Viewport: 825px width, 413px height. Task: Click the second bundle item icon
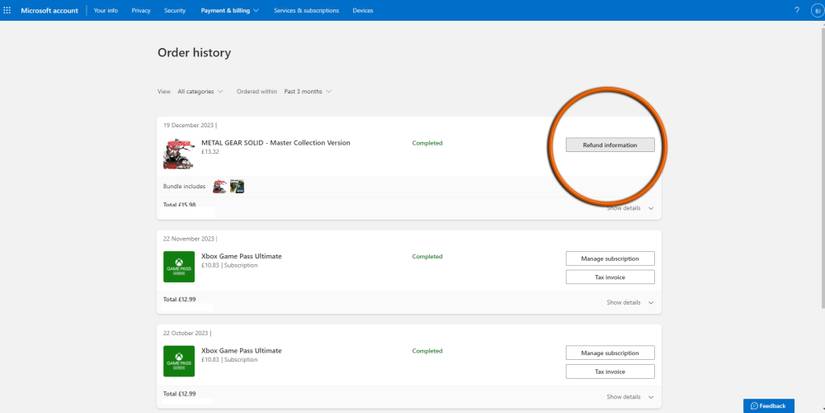click(x=237, y=186)
